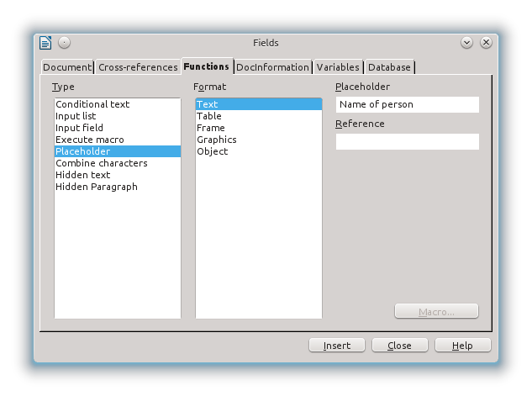This screenshot has width=532, height=396.
Task: Pick Object in Format list
Action: pyautogui.click(x=213, y=151)
